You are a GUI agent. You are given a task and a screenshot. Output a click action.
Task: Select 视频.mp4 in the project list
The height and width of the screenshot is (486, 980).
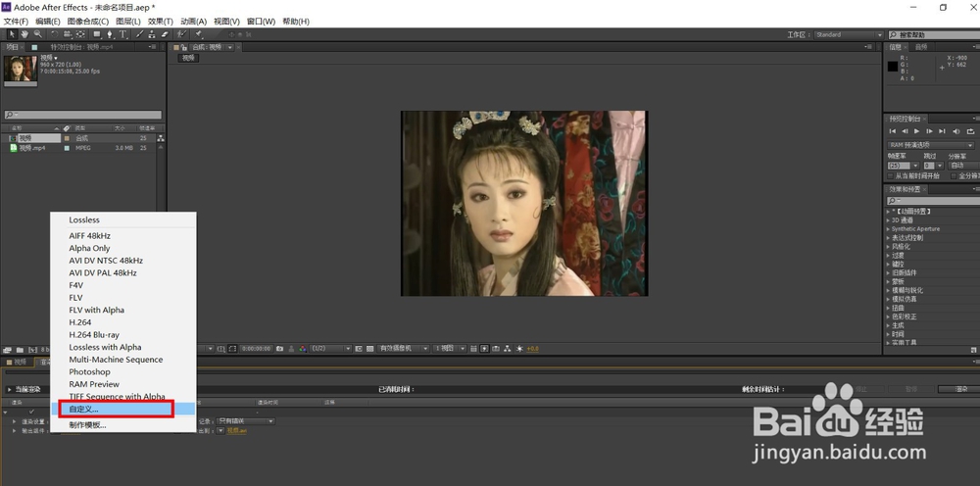pos(32,148)
